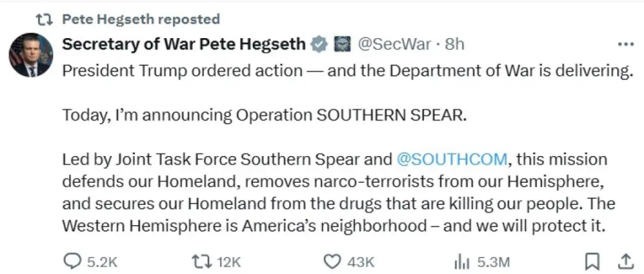Click the affiliation badge beside verified mark

click(341, 45)
